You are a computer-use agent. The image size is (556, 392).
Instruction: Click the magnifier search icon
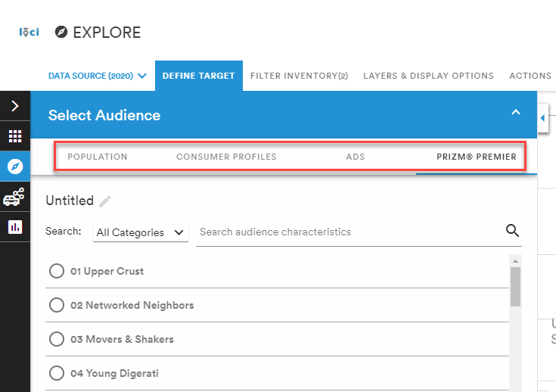point(512,231)
